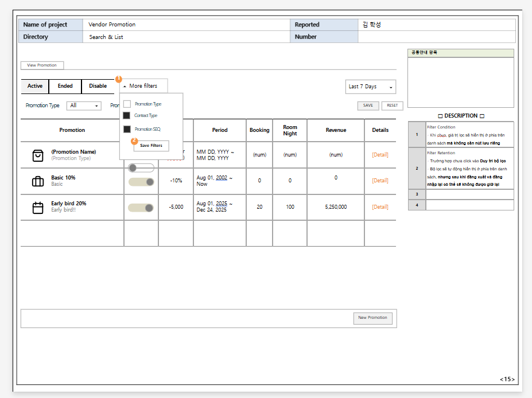Click orange annotation marker 2 near Save Filters

tap(134, 141)
